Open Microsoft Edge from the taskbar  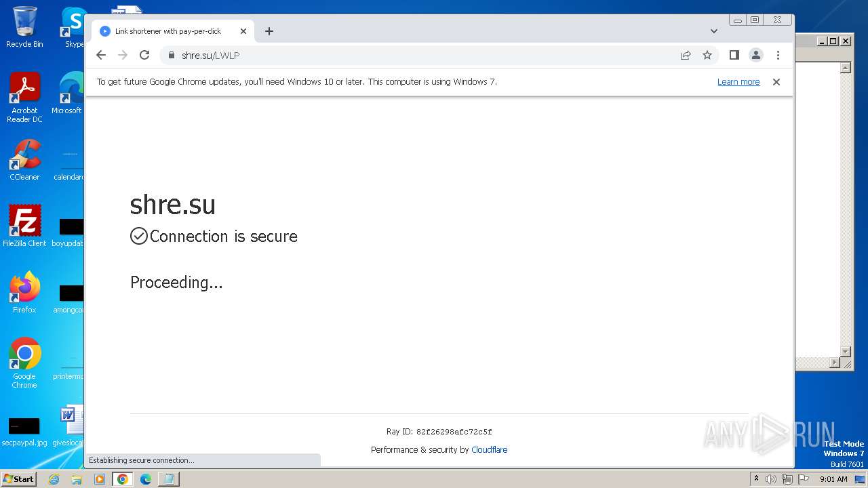point(145,479)
